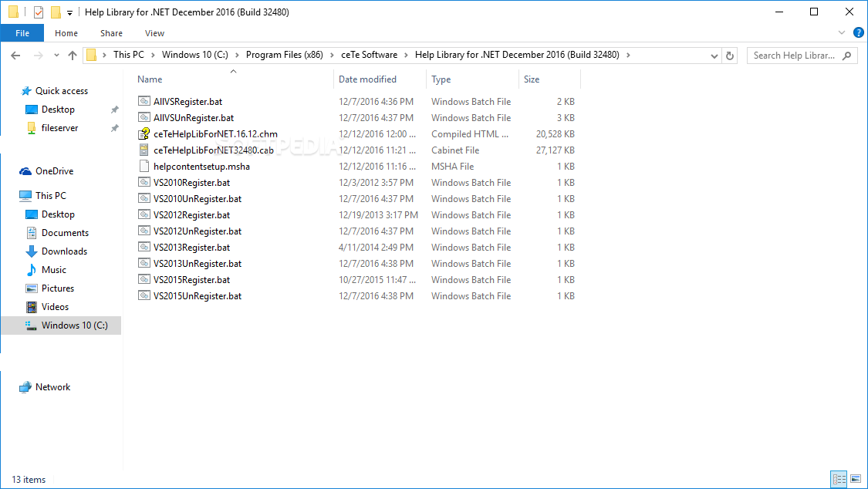
Task: Click the VS2015UnRegister.bat file icon
Action: 144,295
